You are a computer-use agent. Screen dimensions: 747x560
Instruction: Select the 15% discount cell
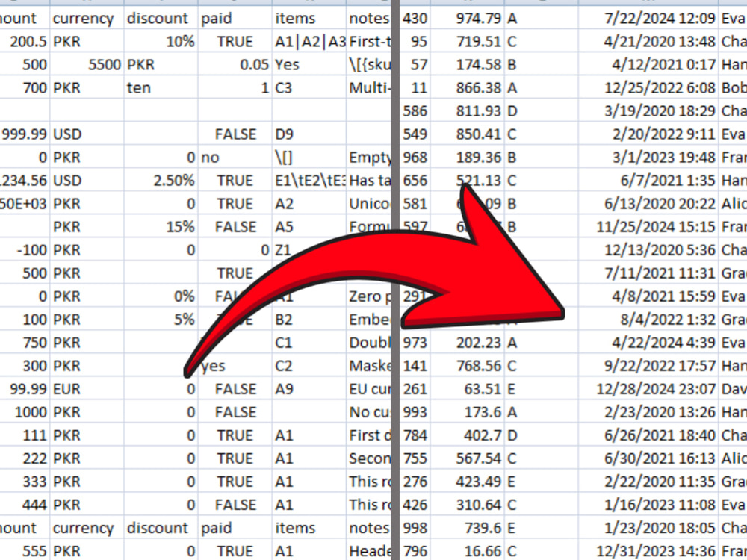(x=161, y=227)
